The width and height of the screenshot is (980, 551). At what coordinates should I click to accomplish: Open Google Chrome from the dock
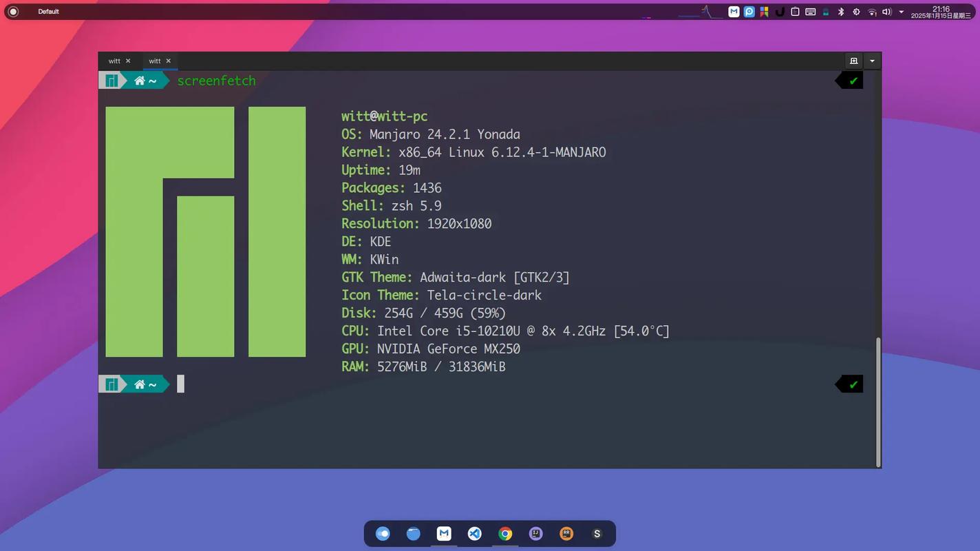click(x=505, y=533)
